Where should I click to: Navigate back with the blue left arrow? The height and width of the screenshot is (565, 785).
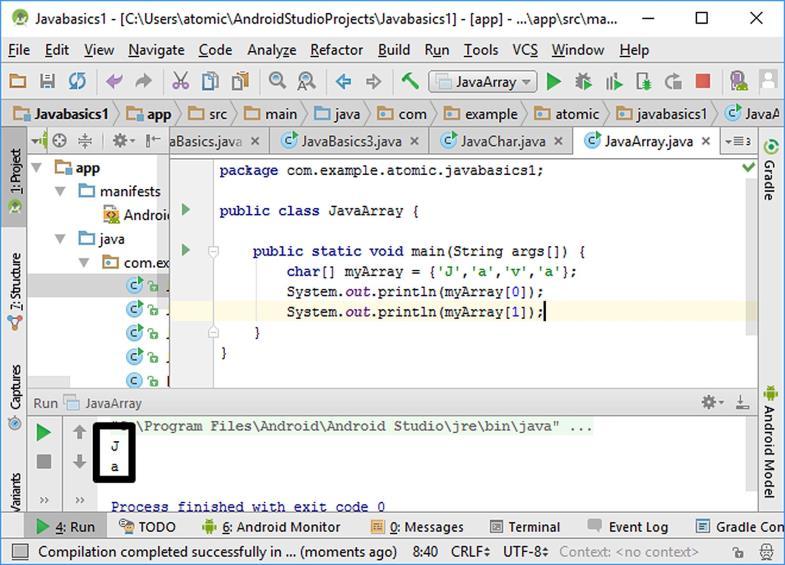[343, 81]
